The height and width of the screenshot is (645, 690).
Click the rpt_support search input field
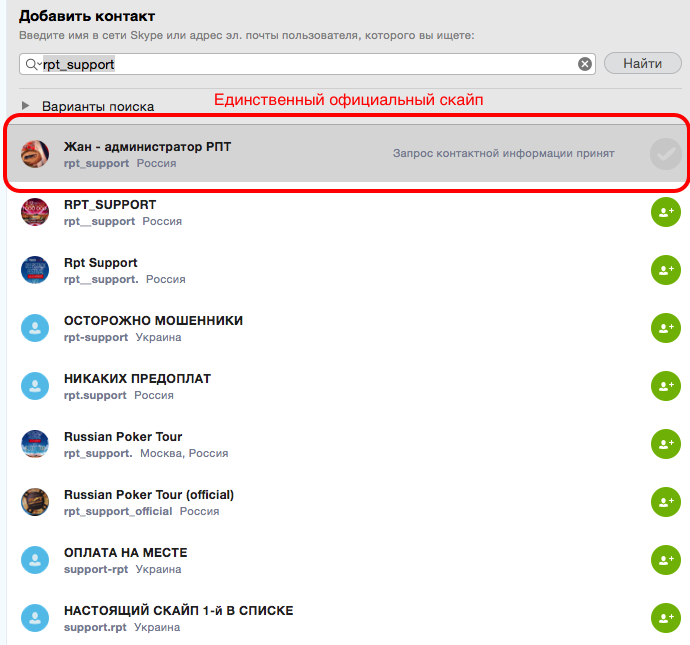click(x=307, y=64)
